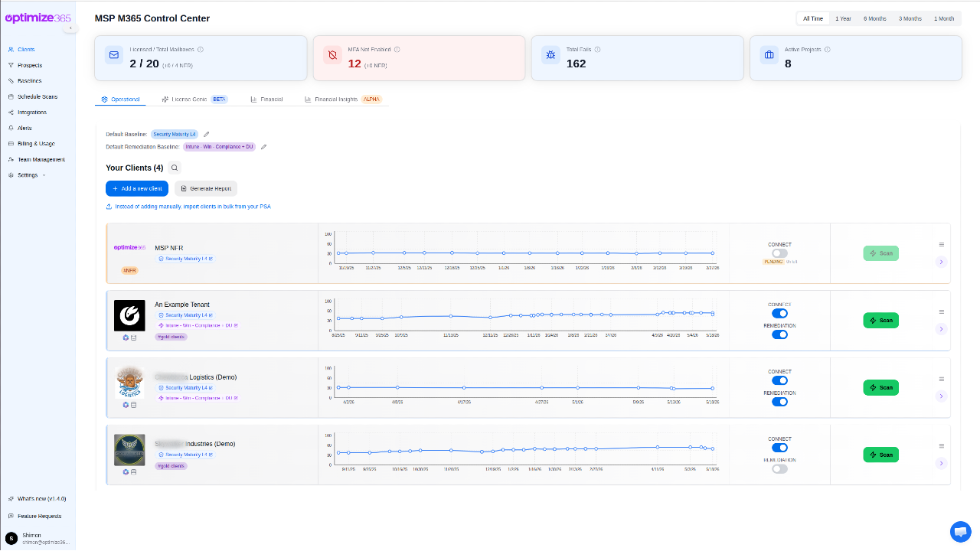Click the mailbox icon in the Mailboxes card
Viewport: 980px width, 551px height.
point(114,55)
